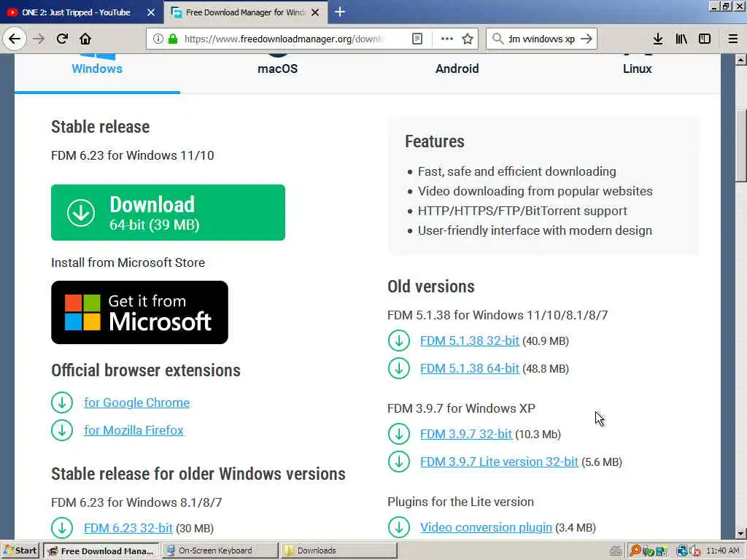Open the Firefox hamburger menu
The width and height of the screenshot is (747, 560).
[x=733, y=39]
